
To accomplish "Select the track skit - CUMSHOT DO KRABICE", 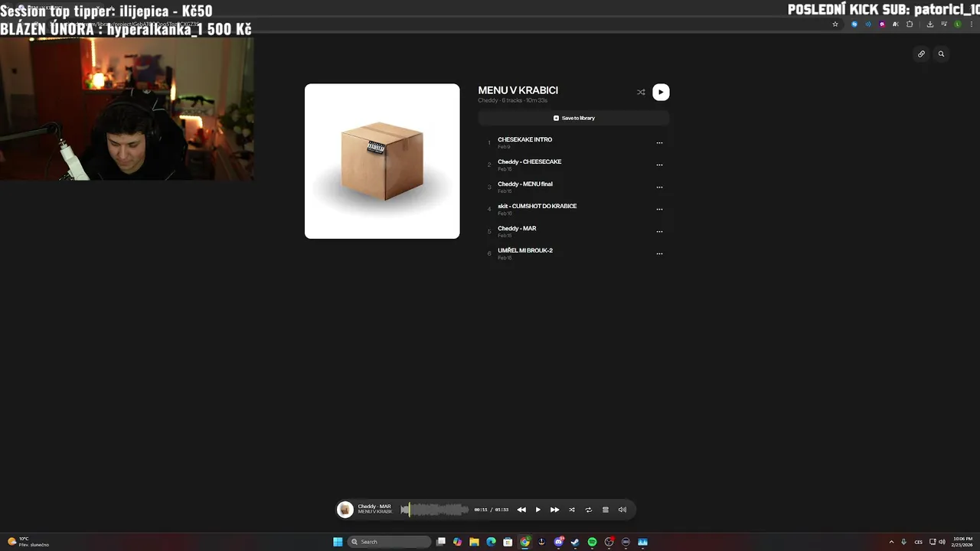I will (x=537, y=206).
